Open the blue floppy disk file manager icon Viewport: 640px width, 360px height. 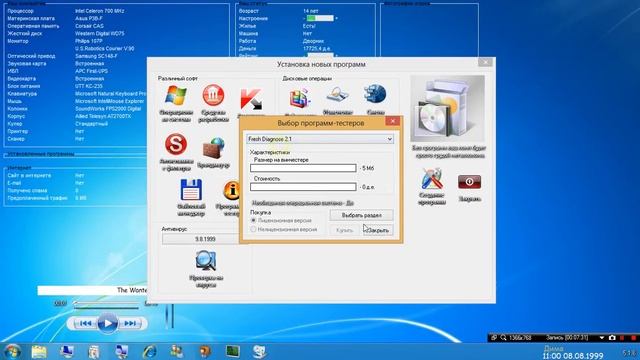click(x=191, y=190)
